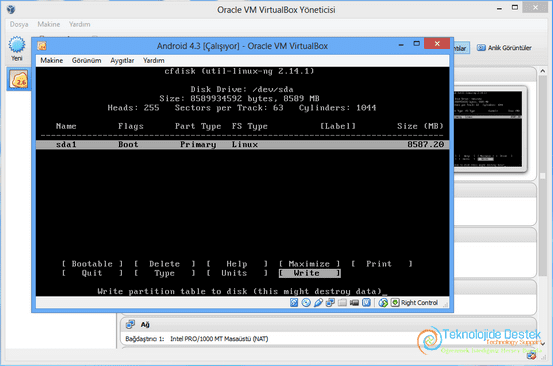
Task: Click the Right Control host key label
Action: point(419,303)
